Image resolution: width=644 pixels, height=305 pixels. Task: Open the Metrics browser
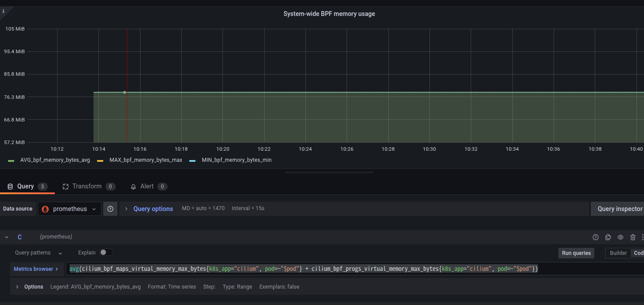tap(36, 269)
